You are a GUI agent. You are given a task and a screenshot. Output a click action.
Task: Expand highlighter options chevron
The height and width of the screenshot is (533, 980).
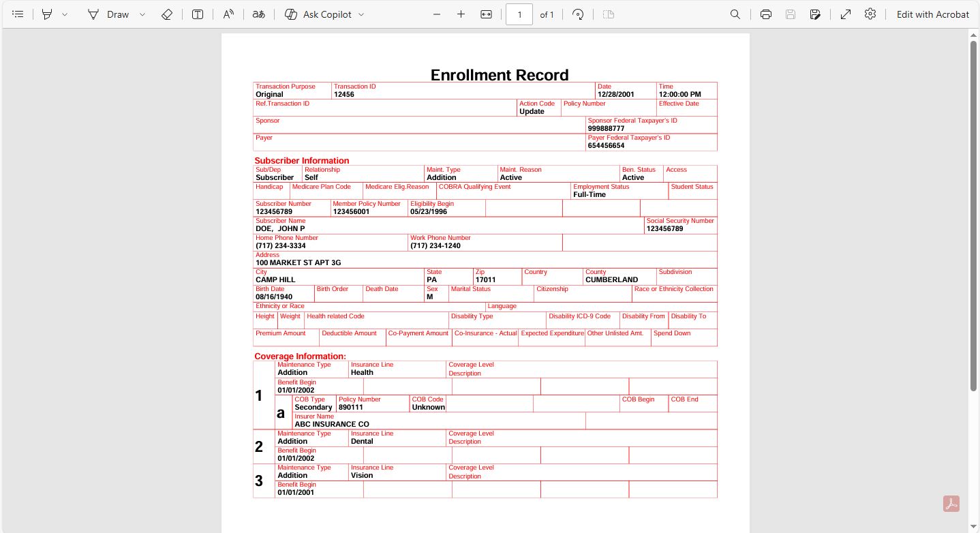coord(65,14)
